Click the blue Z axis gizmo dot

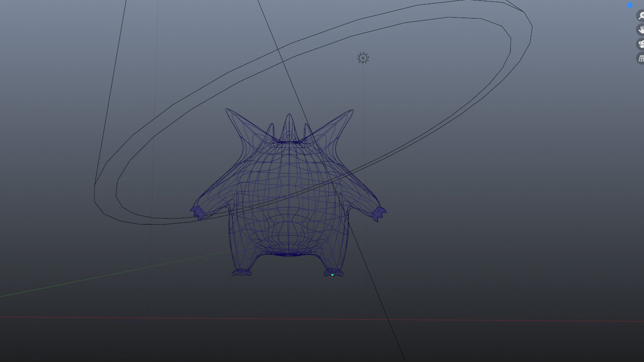pyautogui.click(x=630, y=5)
